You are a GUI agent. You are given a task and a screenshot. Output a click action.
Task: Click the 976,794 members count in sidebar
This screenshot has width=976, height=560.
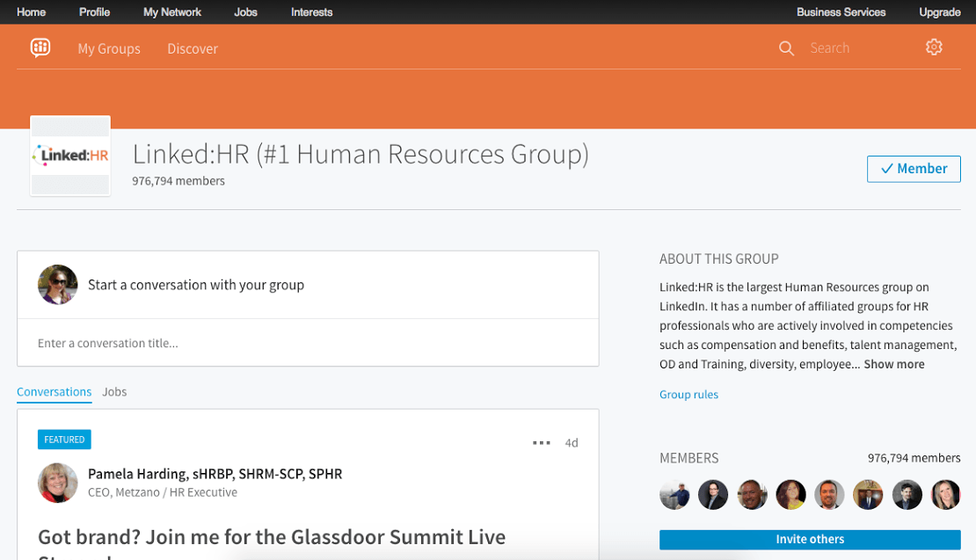914,458
